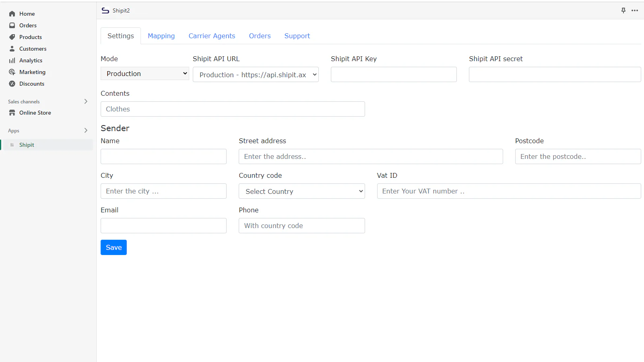Viewport: 644px width, 362px height.
Task: Open Customers in the sidebar
Action: click(x=33, y=49)
